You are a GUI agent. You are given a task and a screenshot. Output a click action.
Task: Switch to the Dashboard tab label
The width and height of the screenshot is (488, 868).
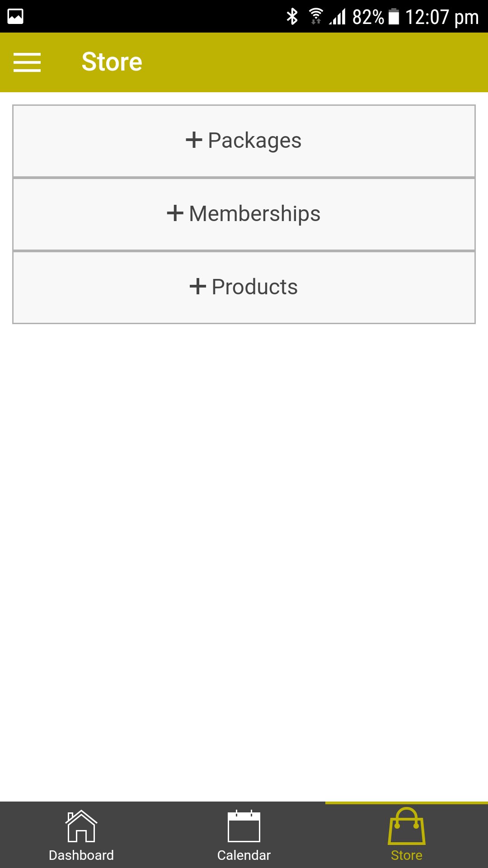pos(81,855)
